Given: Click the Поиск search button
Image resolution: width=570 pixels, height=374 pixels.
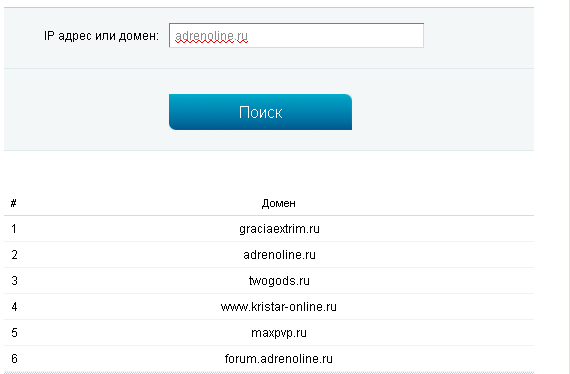Looking at the screenshot, I should [x=260, y=112].
